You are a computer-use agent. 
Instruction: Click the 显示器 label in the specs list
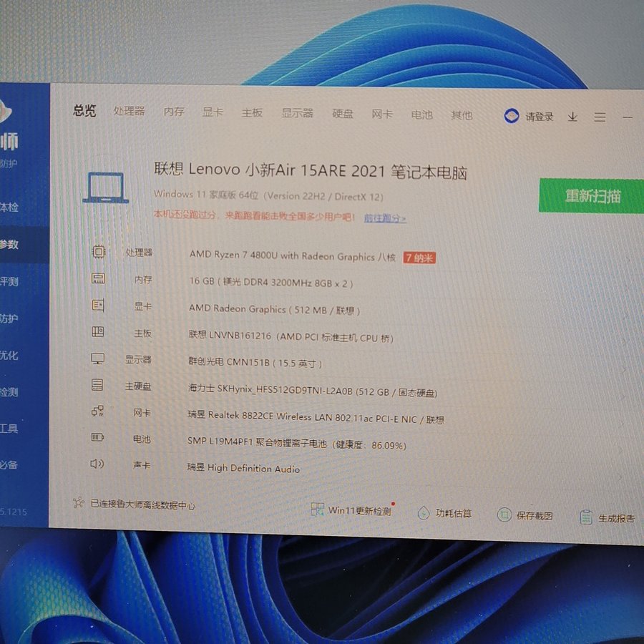138,360
